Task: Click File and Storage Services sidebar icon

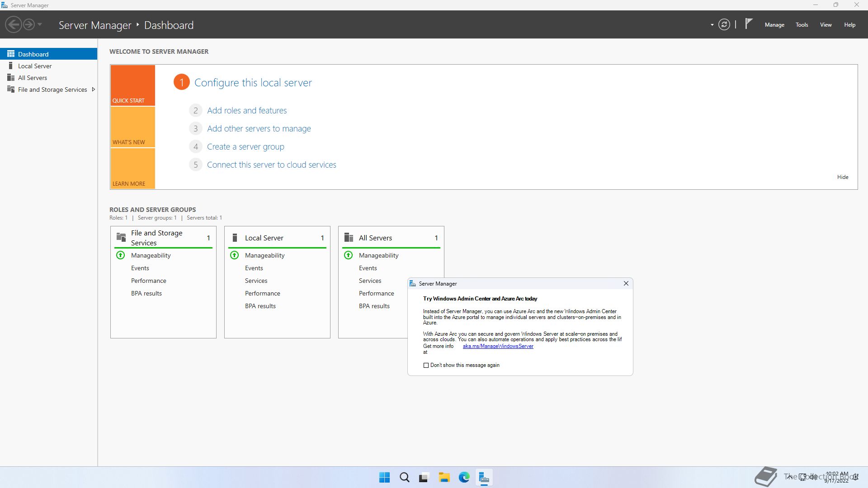Action: 11,89
